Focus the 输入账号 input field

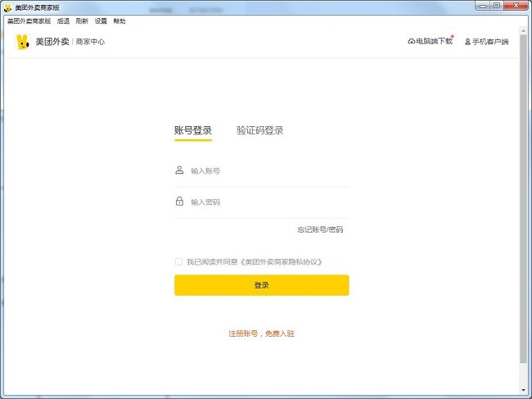(x=266, y=171)
